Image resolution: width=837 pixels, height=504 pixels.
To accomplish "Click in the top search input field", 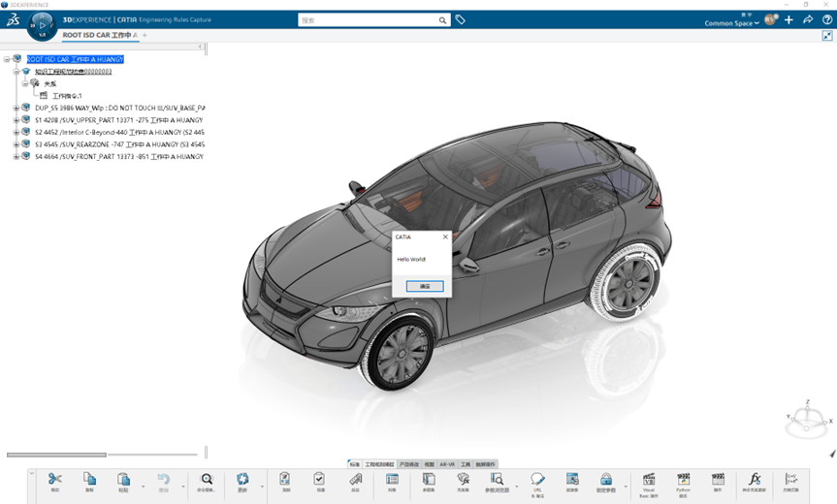I will [x=369, y=20].
